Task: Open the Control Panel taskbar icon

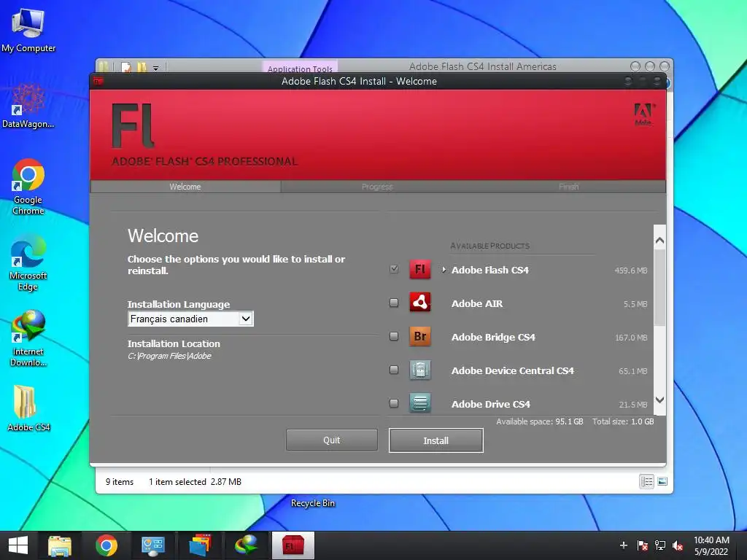Action: point(153,545)
